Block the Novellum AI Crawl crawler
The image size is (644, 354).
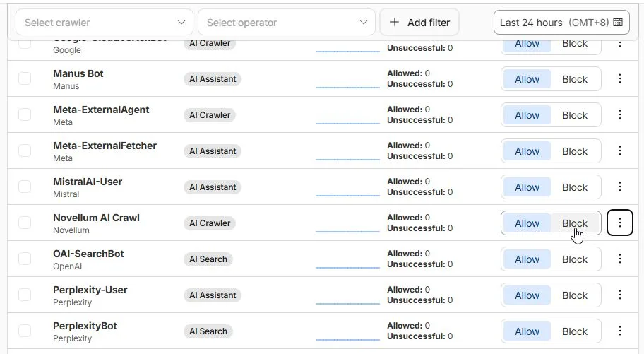pyautogui.click(x=575, y=223)
